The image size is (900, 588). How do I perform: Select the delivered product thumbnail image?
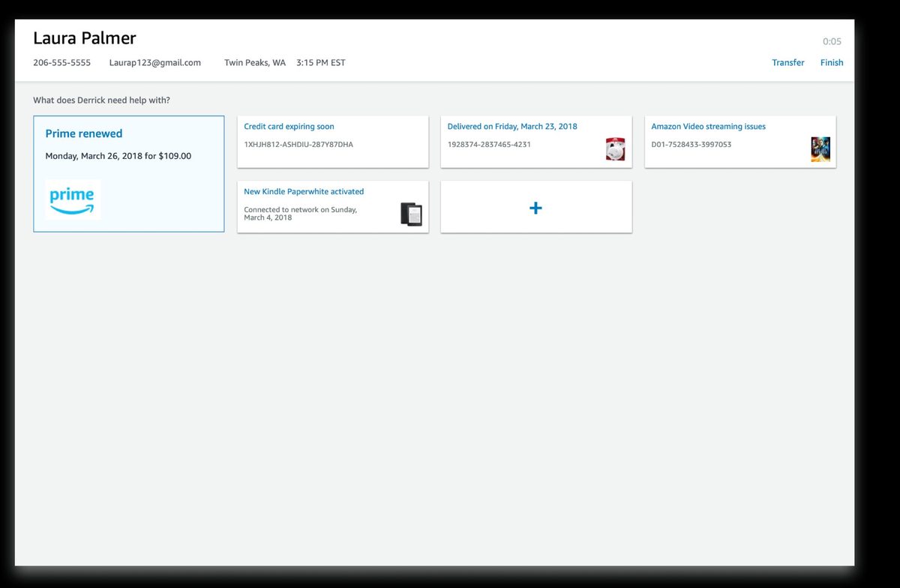pos(615,148)
